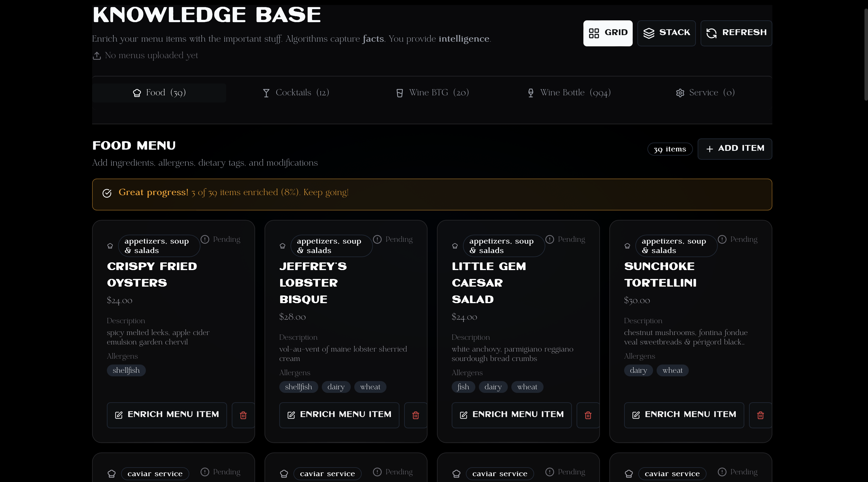The image size is (868, 482).
Task: Click the upload icon beside 'No menus uploaded yet'
Action: [97, 55]
